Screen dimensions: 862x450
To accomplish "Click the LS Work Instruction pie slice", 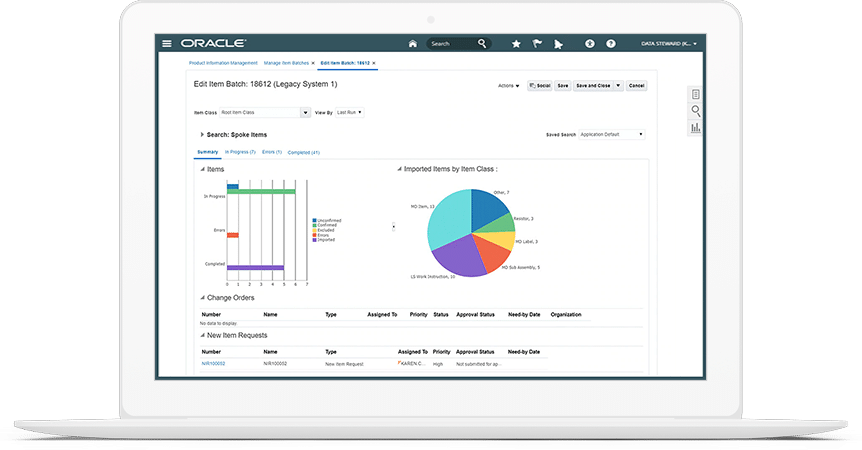I will (x=458, y=255).
